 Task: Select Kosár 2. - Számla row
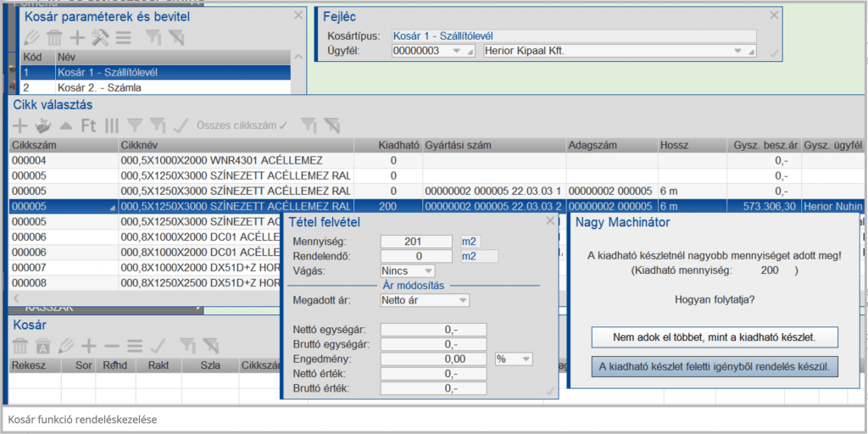point(153,86)
